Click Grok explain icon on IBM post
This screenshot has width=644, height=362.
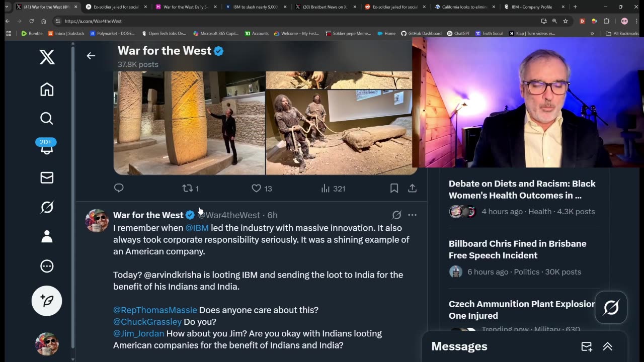(396, 215)
